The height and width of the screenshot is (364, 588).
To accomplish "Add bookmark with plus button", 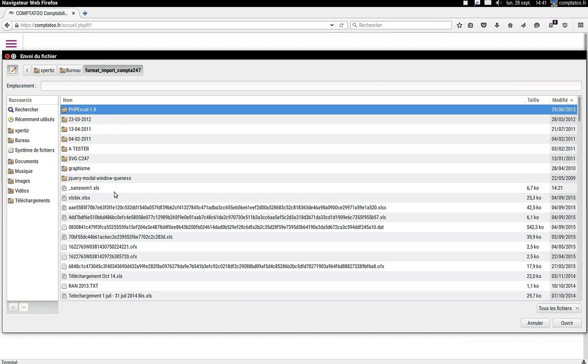I will tap(13, 307).
